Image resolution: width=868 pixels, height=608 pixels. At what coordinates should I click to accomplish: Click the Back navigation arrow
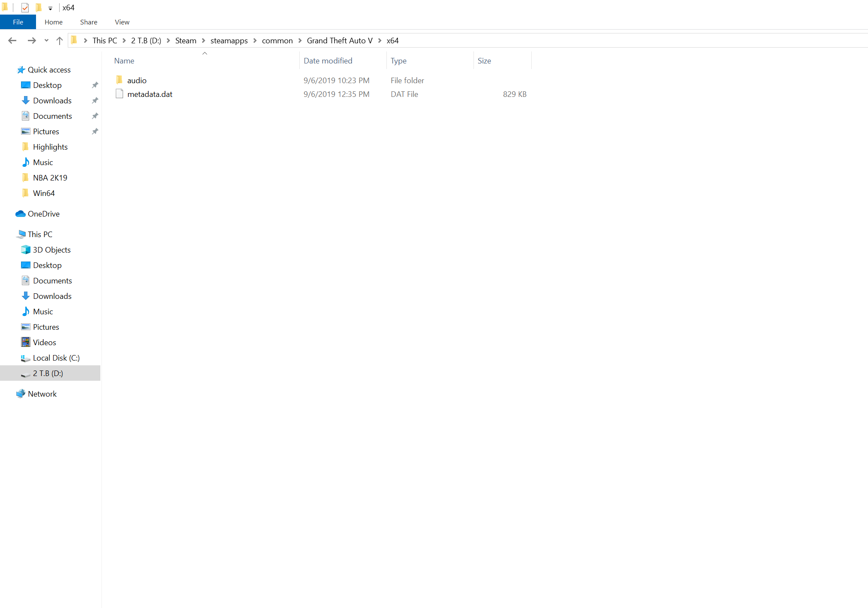coord(12,41)
